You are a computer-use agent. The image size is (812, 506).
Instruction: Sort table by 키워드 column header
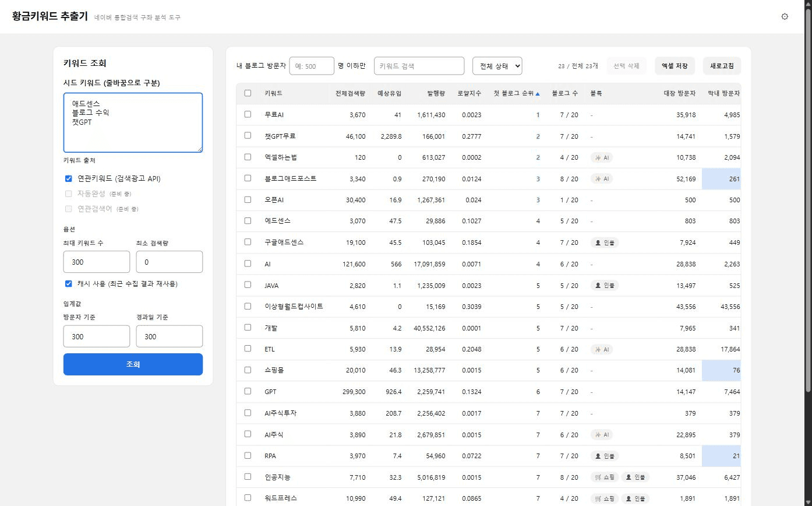click(x=273, y=93)
